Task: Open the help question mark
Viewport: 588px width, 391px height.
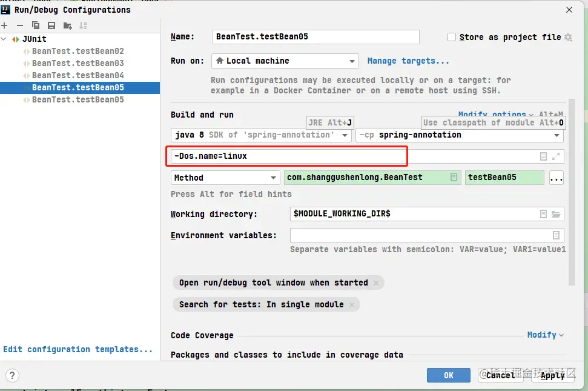Action: pyautogui.click(x=13, y=375)
